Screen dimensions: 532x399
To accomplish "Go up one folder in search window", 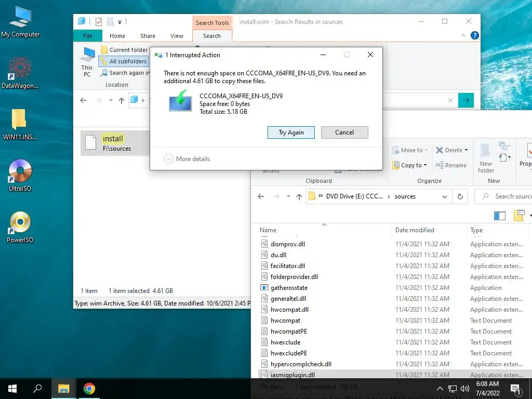I will [122, 100].
